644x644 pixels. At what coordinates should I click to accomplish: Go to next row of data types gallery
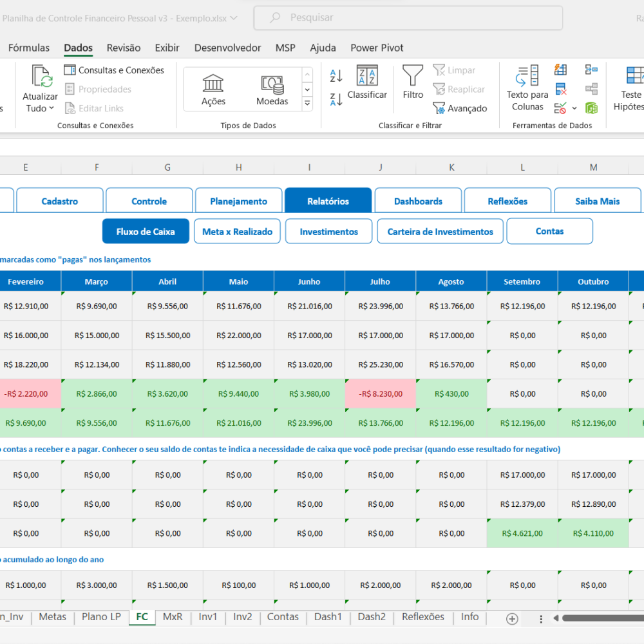tap(307, 90)
